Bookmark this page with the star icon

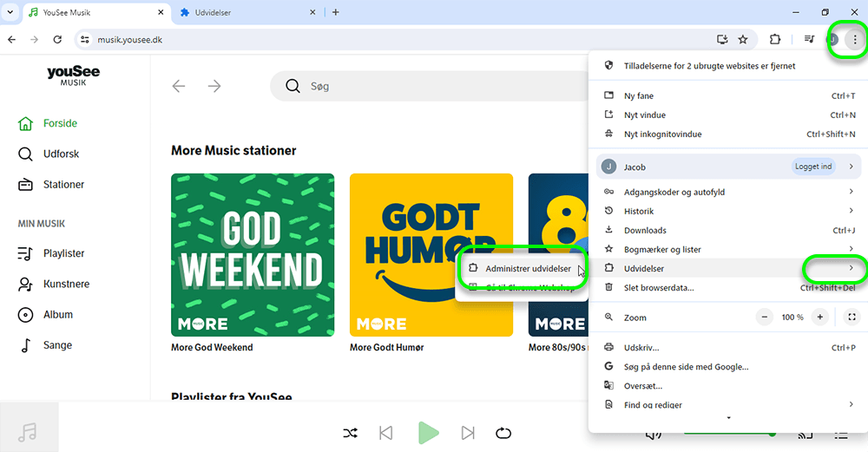coord(743,39)
